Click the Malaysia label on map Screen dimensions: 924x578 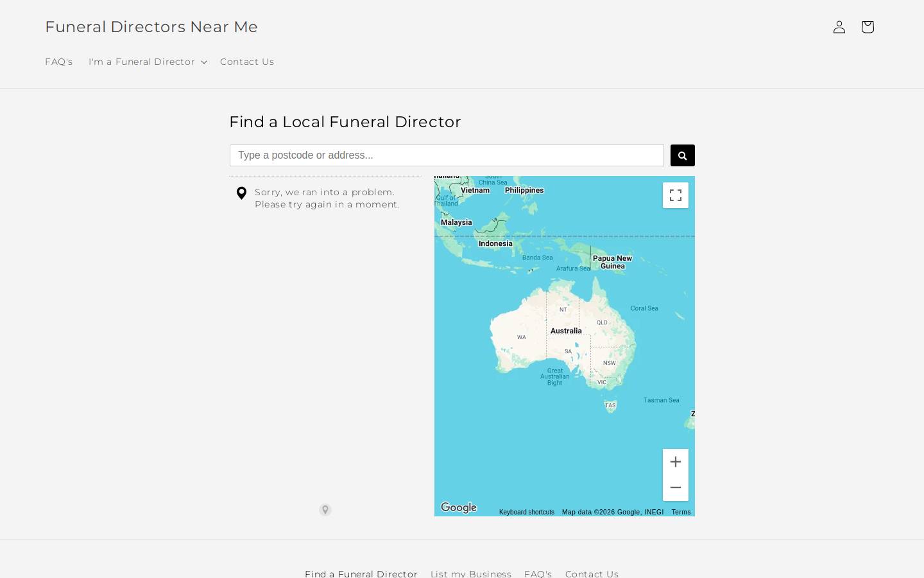click(x=456, y=222)
